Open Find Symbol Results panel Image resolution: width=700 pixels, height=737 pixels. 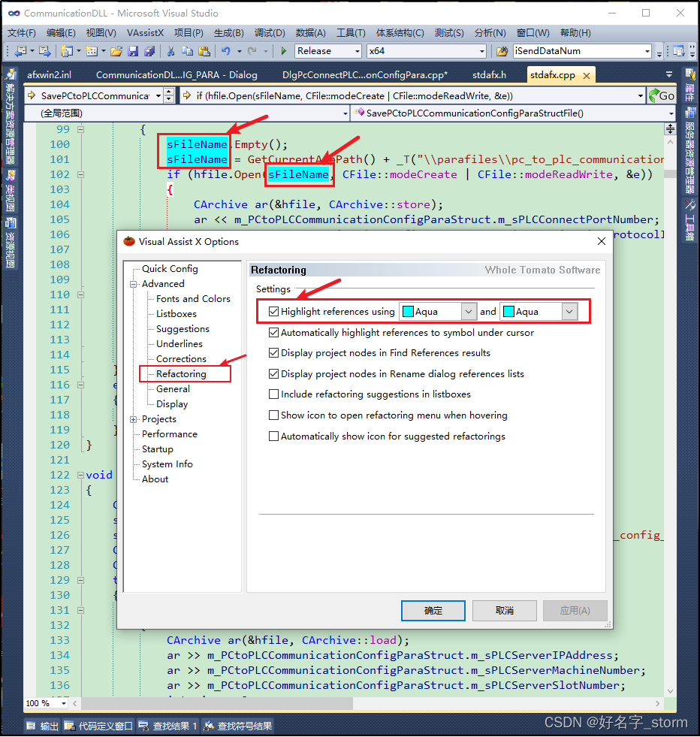click(238, 726)
